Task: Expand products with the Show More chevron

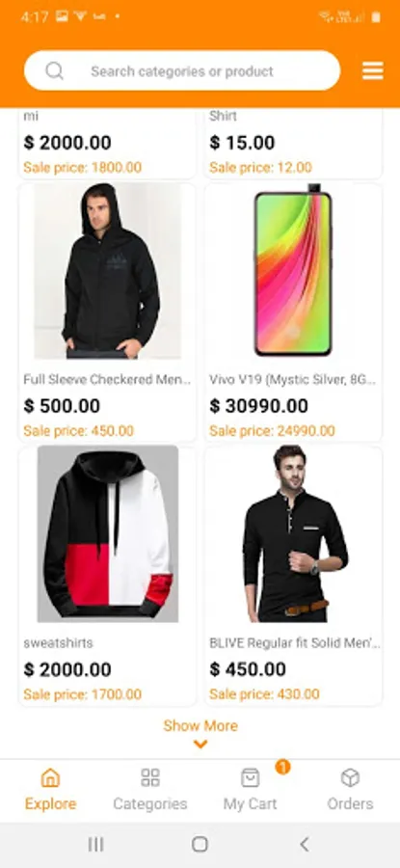Action: coord(200,745)
